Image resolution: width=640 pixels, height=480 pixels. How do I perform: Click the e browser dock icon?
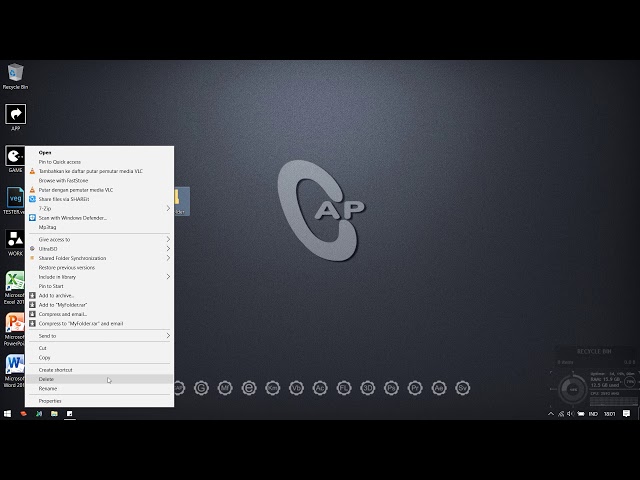click(x=249, y=388)
